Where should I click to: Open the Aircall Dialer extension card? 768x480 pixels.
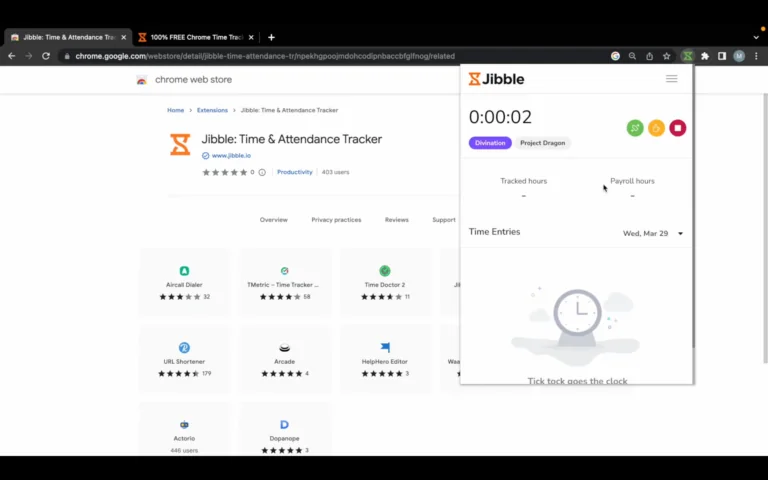tap(184, 283)
